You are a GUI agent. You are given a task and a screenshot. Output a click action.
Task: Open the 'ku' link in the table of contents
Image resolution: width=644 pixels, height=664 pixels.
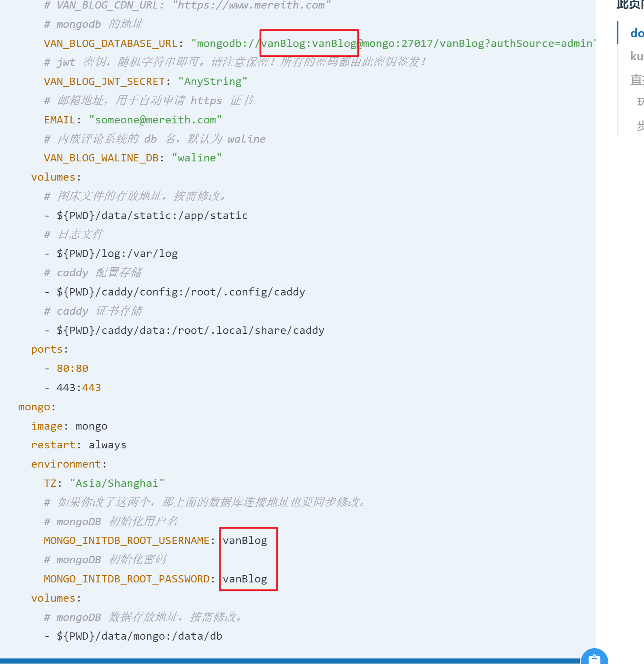[x=637, y=56]
